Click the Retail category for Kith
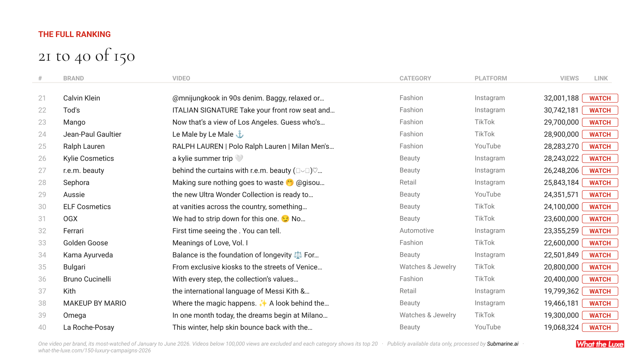644x362 pixels. point(408,291)
